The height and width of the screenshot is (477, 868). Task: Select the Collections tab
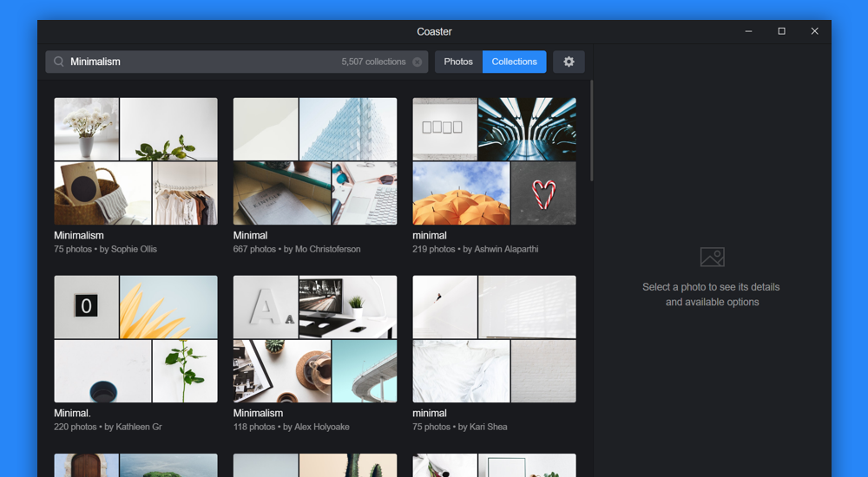pos(514,62)
